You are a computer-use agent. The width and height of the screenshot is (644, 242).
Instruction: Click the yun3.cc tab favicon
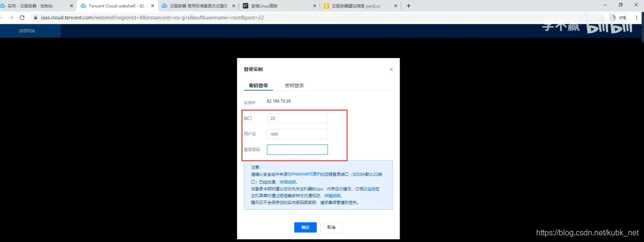pos(326,6)
